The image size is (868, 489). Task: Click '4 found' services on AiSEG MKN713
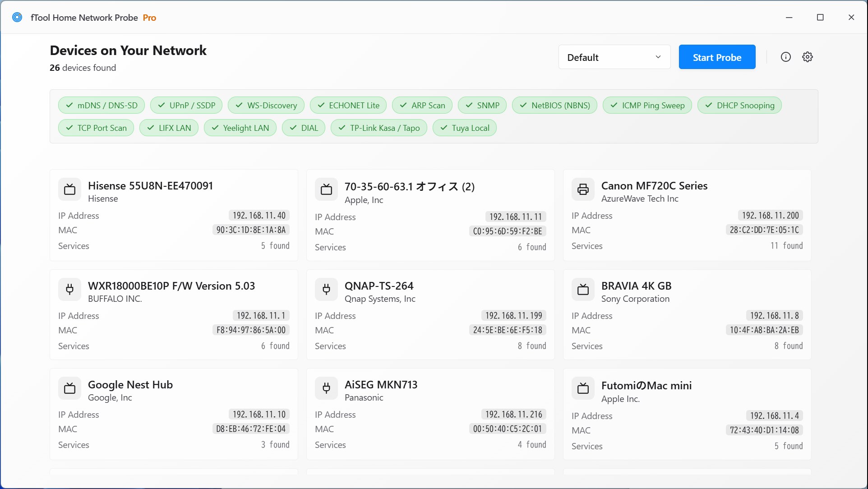532,444
